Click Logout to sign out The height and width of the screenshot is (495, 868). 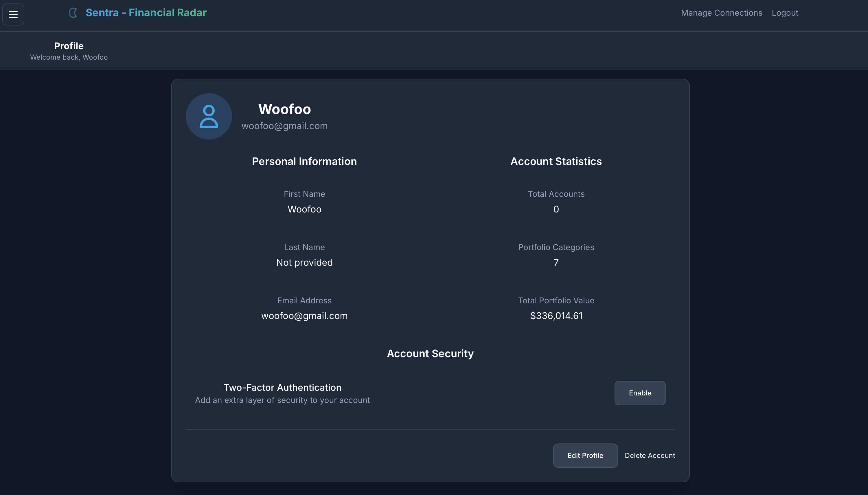[x=784, y=12]
